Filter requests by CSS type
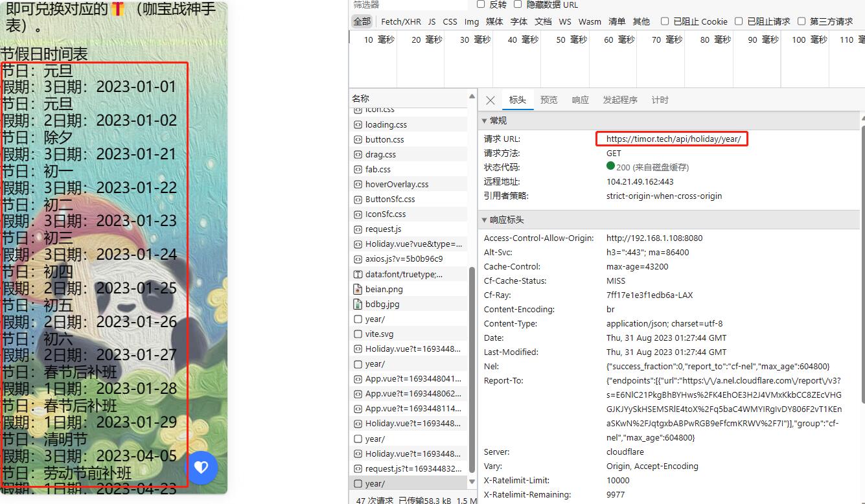The height and width of the screenshot is (504, 865). pos(450,21)
